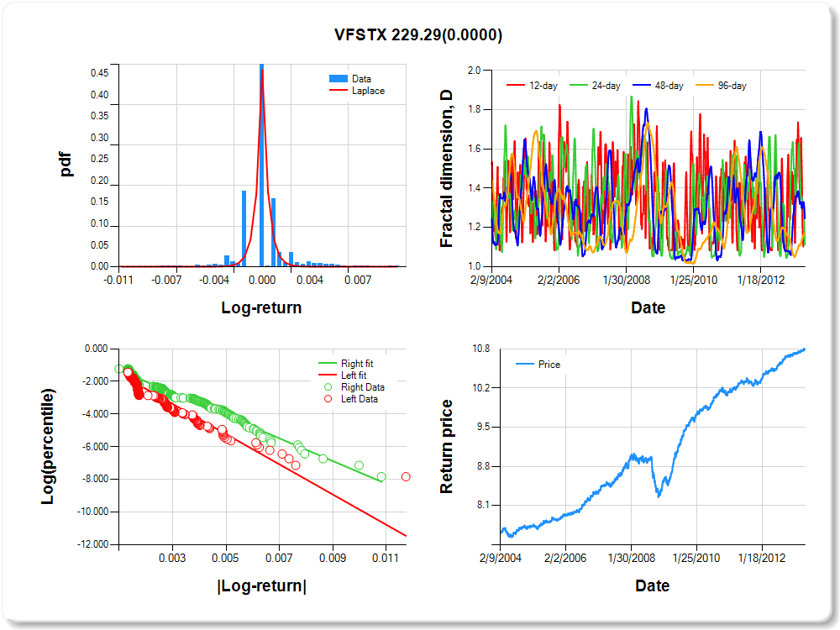This screenshot has height=630, width=840.
Task: Click the '48-day' legend label
Action: (669, 86)
